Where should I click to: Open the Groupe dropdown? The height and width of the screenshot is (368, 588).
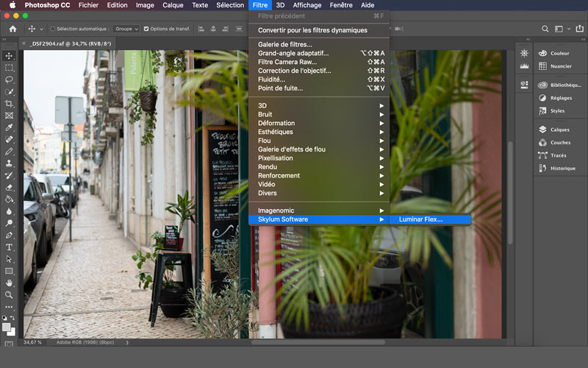pos(126,29)
